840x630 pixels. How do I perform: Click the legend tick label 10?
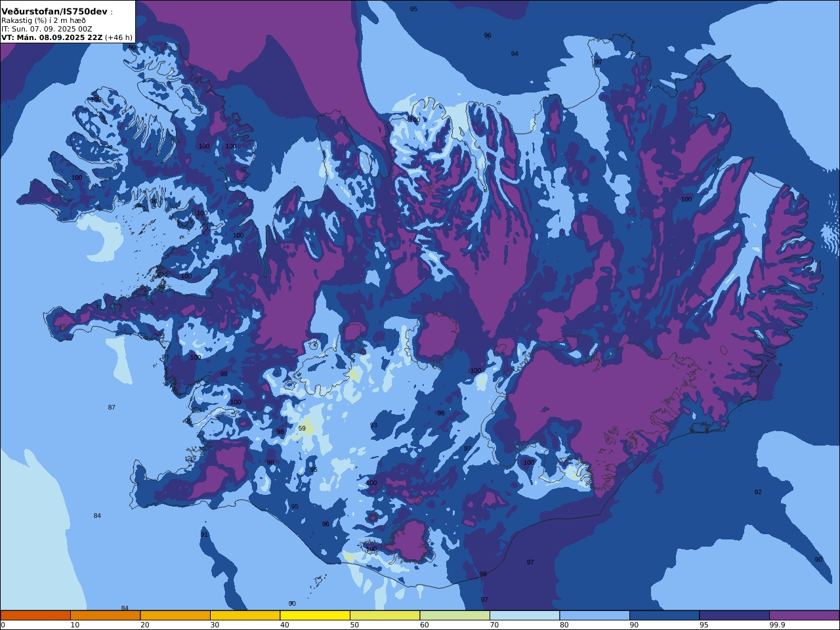point(75,625)
